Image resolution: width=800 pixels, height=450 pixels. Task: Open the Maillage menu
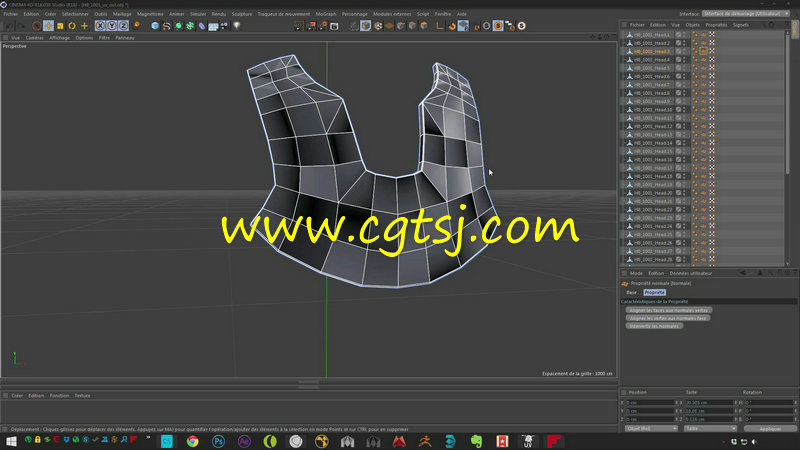coord(122,14)
